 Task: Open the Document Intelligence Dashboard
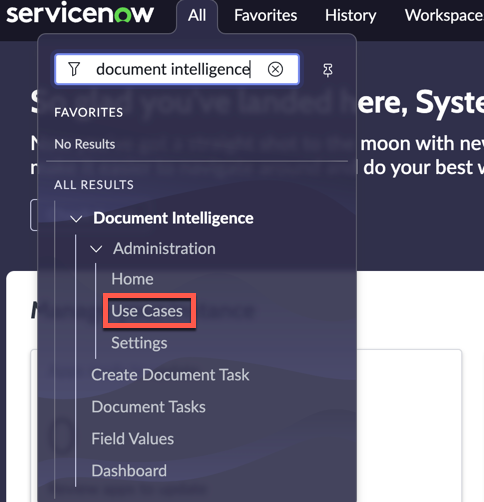pos(129,471)
